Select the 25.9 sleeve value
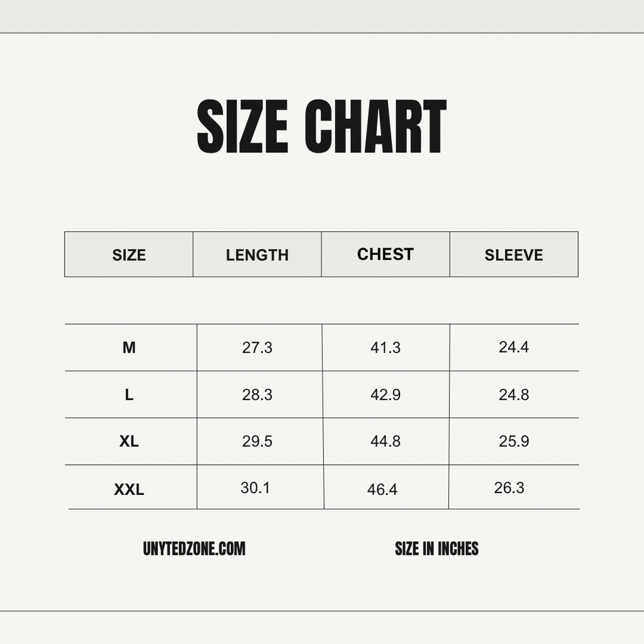Screen dimensions: 644x644 pyautogui.click(x=514, y=441)
